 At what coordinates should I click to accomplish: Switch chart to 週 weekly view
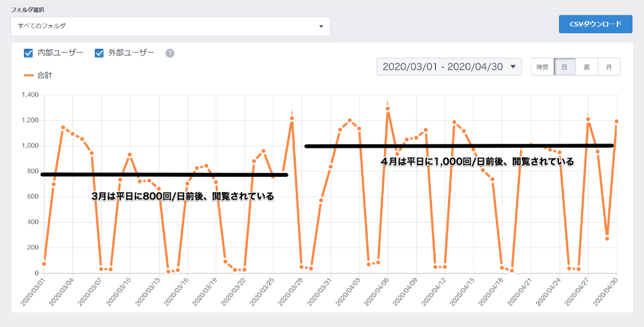click(x=587, y=67)
